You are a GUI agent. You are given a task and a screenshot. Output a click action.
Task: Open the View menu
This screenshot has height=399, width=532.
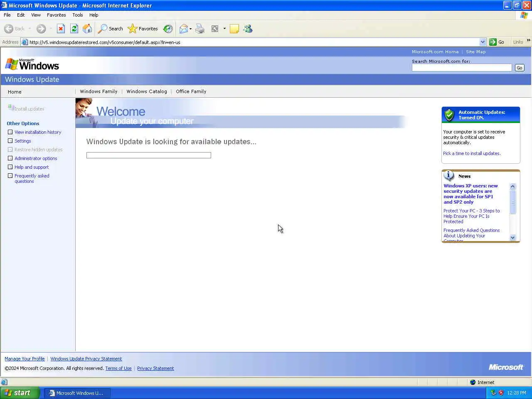36,15
